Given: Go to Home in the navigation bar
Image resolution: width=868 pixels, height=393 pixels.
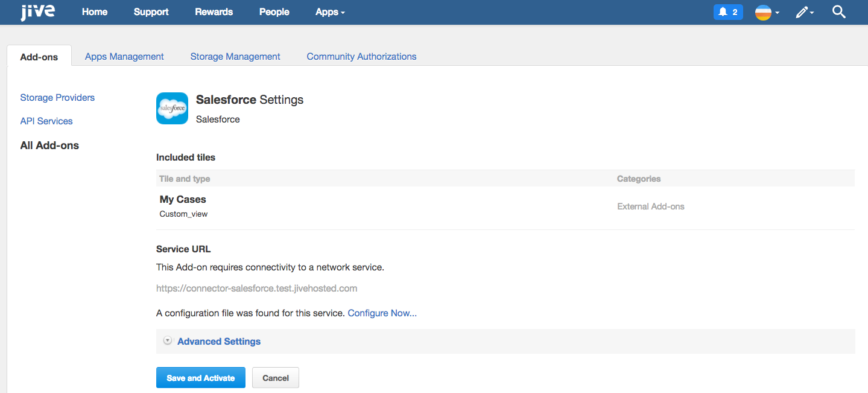Looking at the screenshot, I should tap(95, 12).
